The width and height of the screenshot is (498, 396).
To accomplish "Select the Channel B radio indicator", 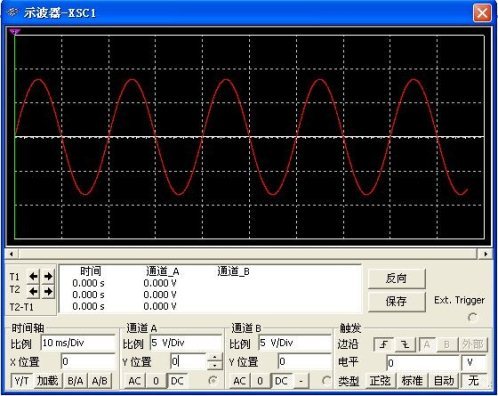I will pyautogui.click(x=327, y=380).
